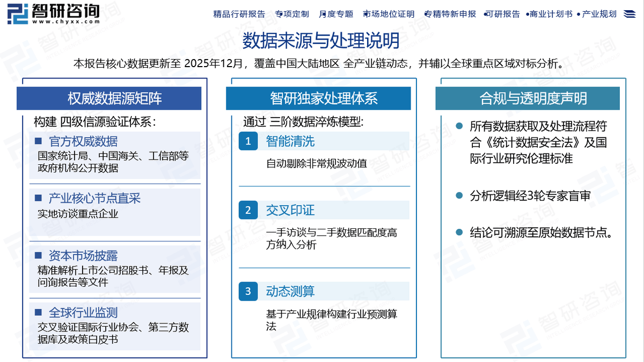Click the icon before 可研报告
The width and height of the screenshot is (644, 362).
485,15
